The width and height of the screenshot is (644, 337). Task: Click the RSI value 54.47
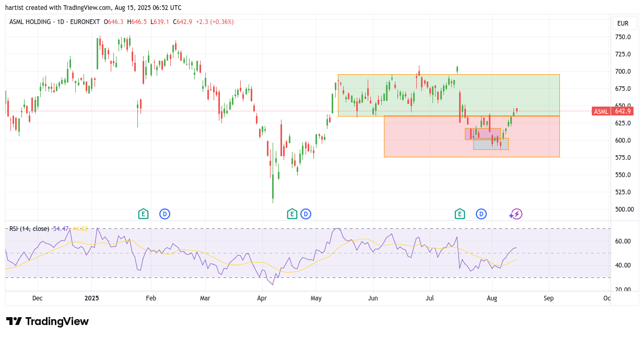(x=61, y=229)
